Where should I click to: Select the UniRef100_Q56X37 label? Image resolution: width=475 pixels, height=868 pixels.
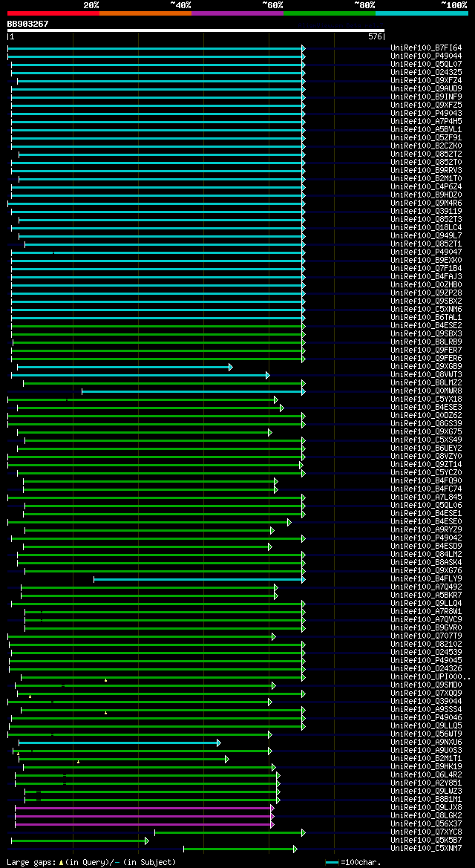pyautogui.click(x=426, y=823)
